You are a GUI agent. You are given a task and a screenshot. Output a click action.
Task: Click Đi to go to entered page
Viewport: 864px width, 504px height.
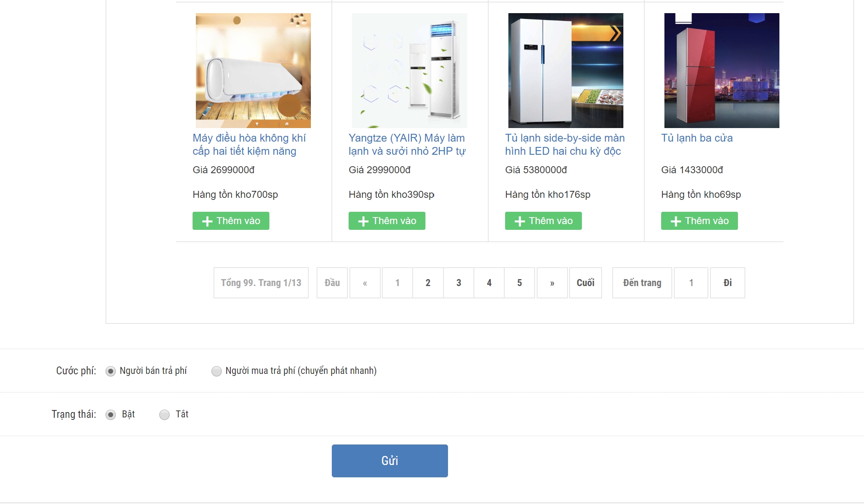point(728,283)
